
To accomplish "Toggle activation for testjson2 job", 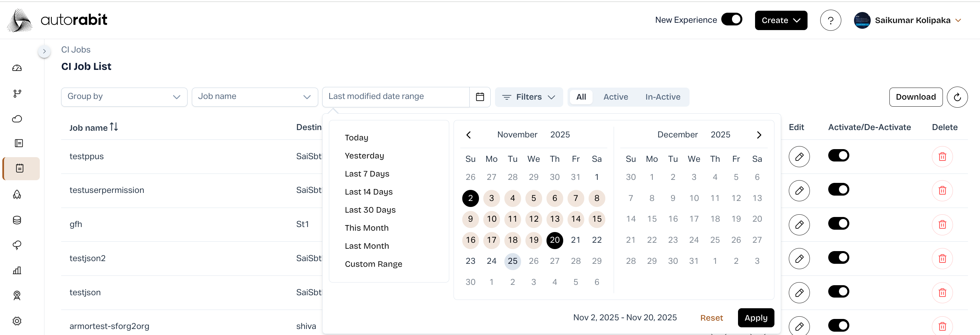I will 838,258.
